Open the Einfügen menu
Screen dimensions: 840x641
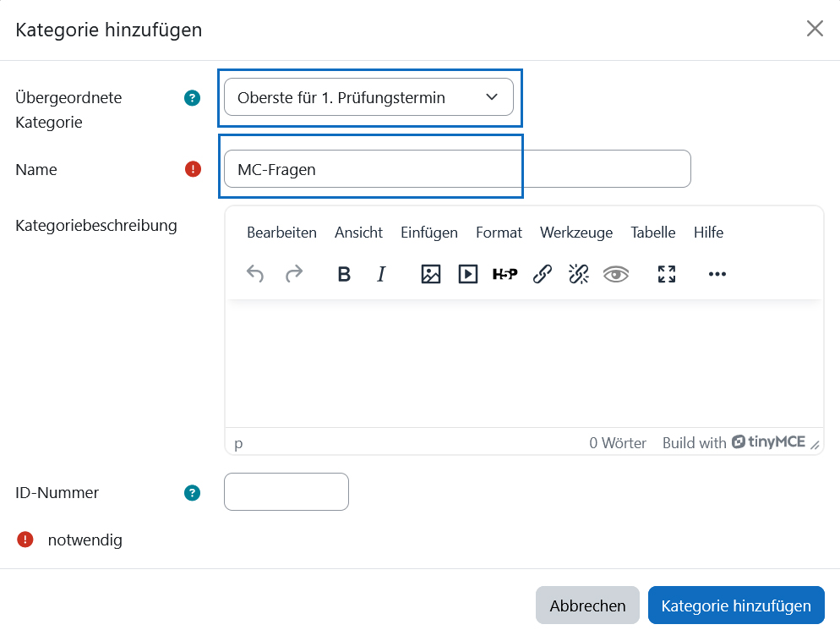click(429, 233)
